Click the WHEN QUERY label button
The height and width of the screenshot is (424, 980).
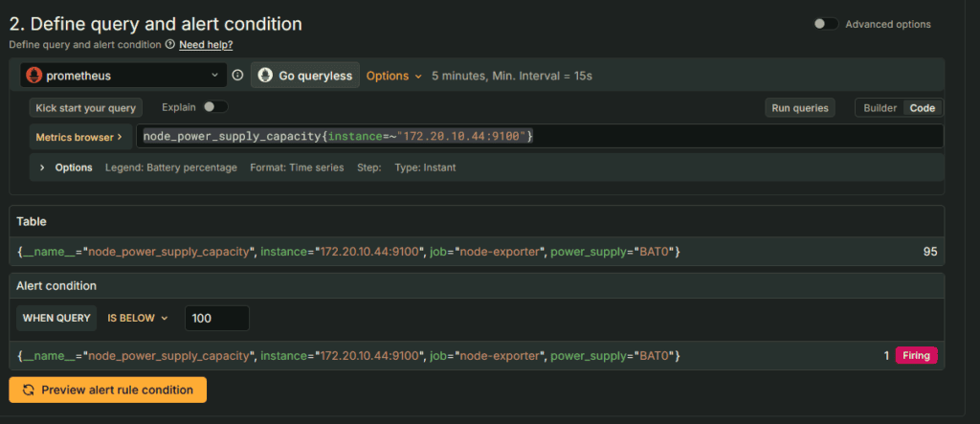pos(56,318)
